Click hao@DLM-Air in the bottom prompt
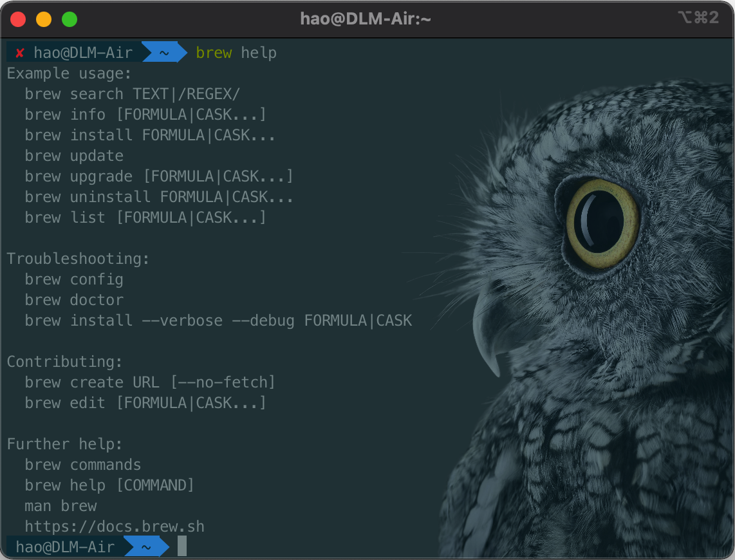The width and height of the screenshot is (735, 560). pos(65,547)
